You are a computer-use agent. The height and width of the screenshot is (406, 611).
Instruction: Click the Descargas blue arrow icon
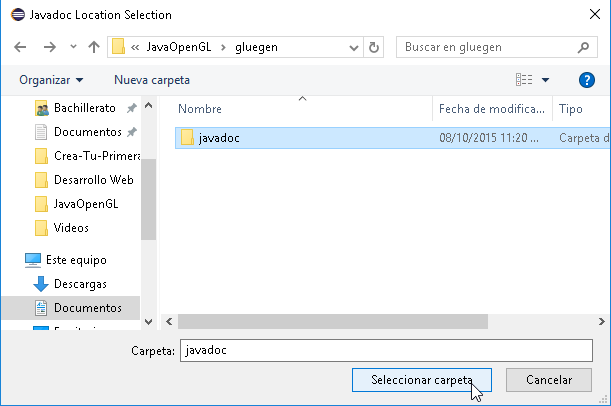click(x=41, y=284)
